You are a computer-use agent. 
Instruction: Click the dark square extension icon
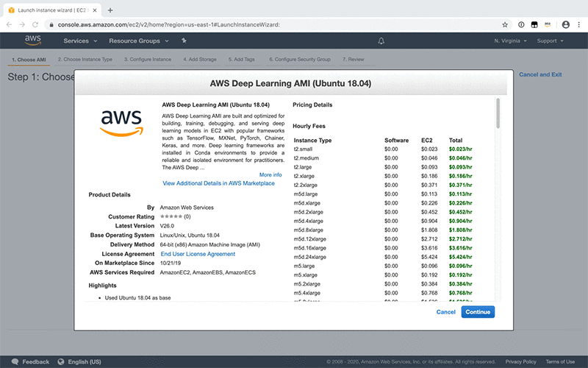[534, 25]
